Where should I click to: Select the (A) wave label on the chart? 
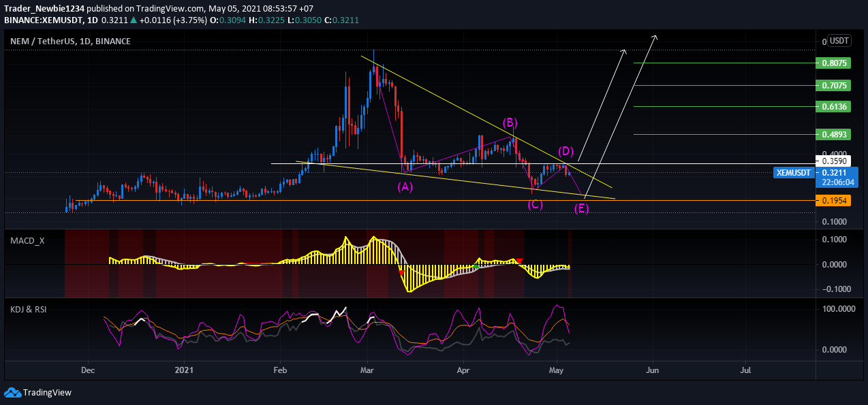[405, 186]
